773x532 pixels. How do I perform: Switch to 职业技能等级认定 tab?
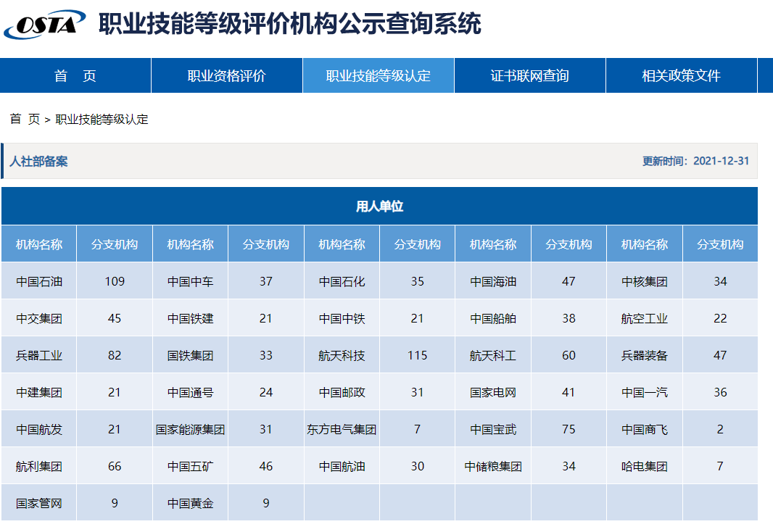pyautogui.click(x=378, y=75)
